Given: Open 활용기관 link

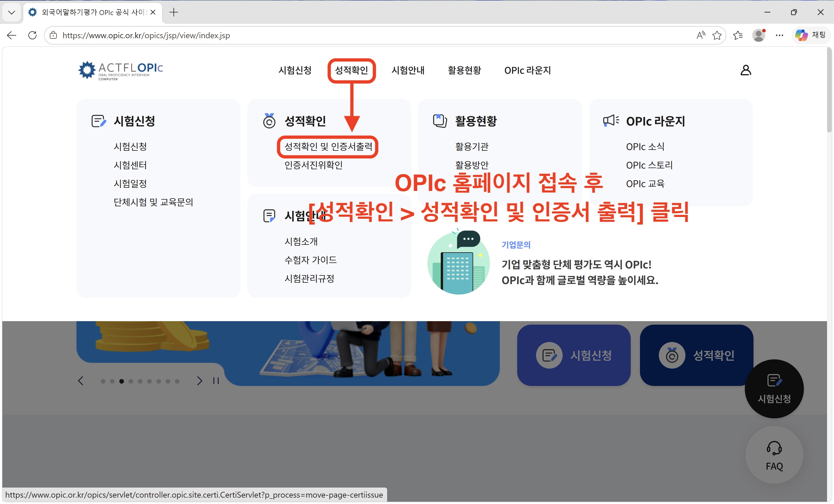Looking at the screenshot, I should click(x=472, y=146).
